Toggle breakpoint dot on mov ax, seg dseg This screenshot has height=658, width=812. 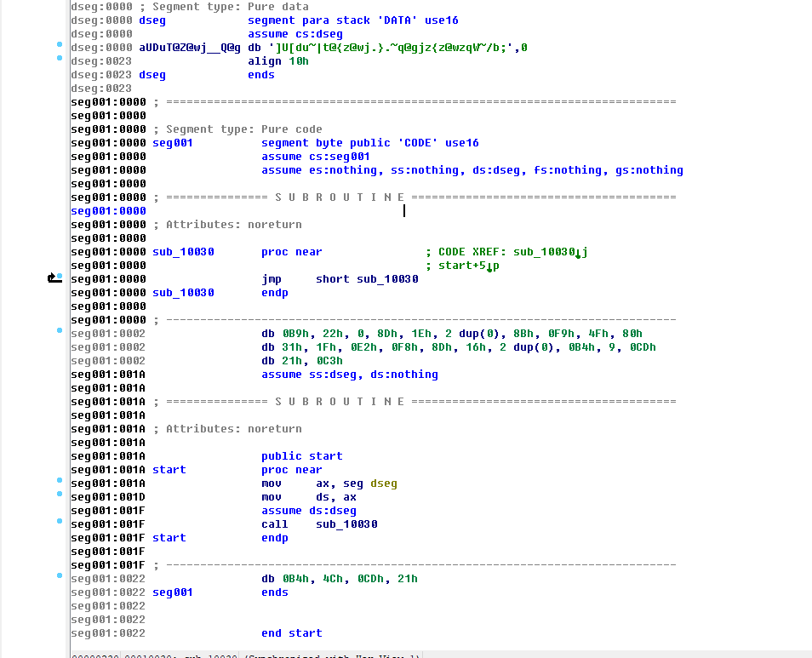coord(60,480)
